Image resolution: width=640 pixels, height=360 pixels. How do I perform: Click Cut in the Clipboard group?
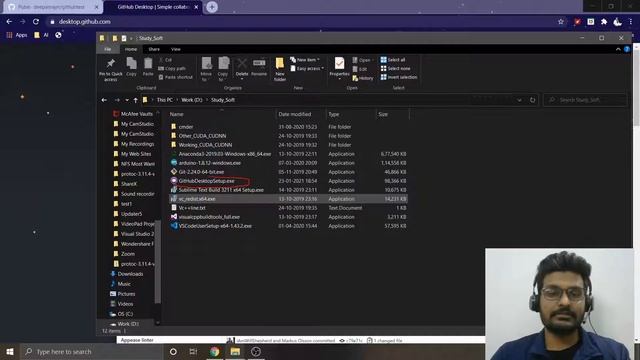click(165, 60)
